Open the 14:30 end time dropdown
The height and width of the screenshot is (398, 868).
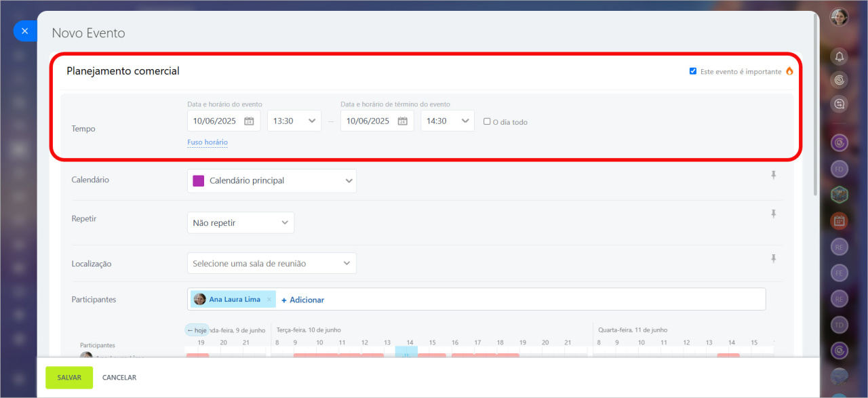pyautogui.click(x=448, y=121)
